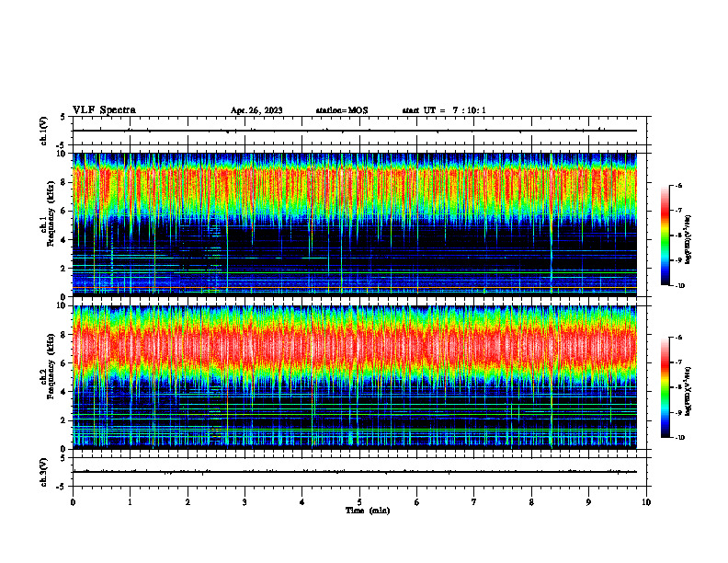Click the "VLF Spectra" plot title
The width and height of the screenshot is (728, 563).
coord(104,110)
